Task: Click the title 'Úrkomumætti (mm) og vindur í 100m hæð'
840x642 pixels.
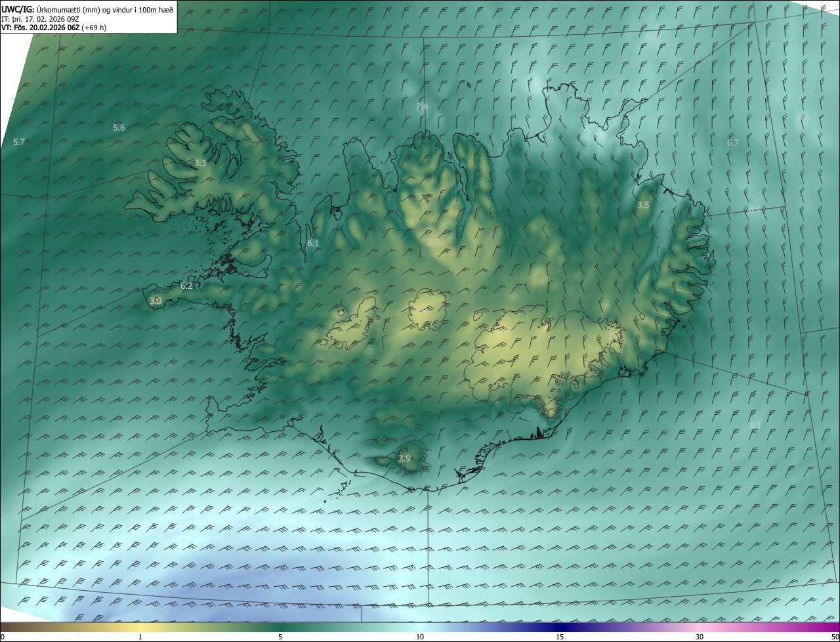Action: (x=105, y=10)
